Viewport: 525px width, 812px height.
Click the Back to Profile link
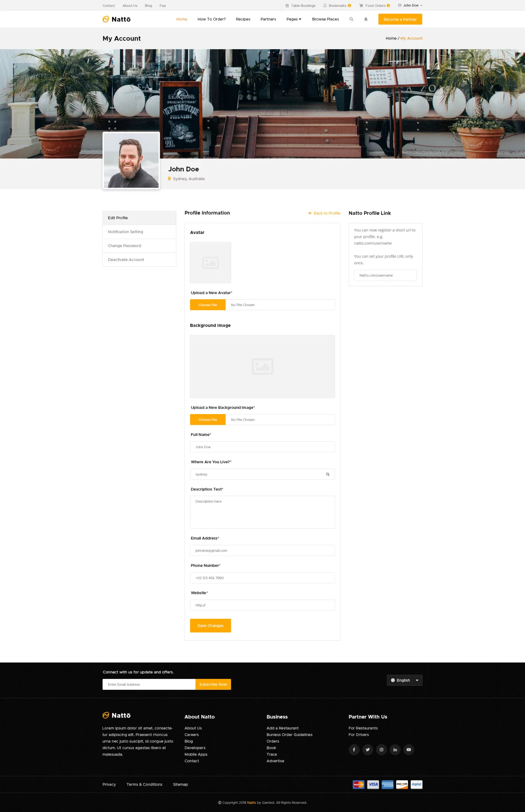click(324, 213)
